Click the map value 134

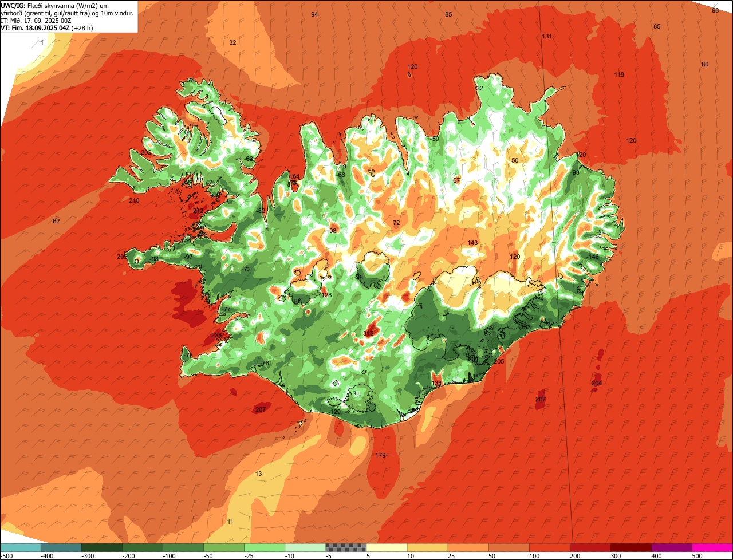click(x=436, y=383)
